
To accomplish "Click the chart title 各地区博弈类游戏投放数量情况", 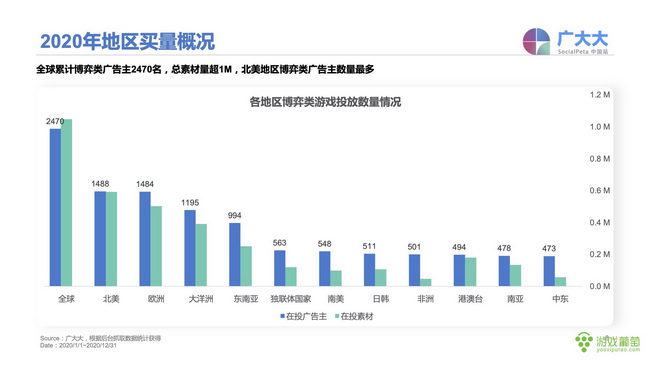I will point(325,102).
